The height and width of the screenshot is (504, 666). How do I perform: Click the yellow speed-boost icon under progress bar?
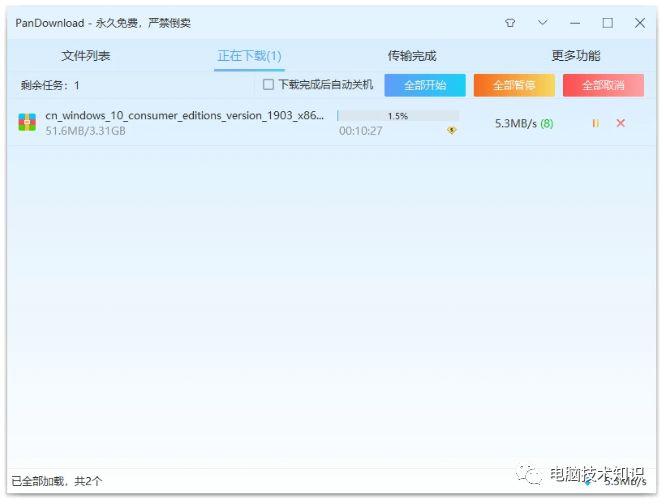pos(452,130)
